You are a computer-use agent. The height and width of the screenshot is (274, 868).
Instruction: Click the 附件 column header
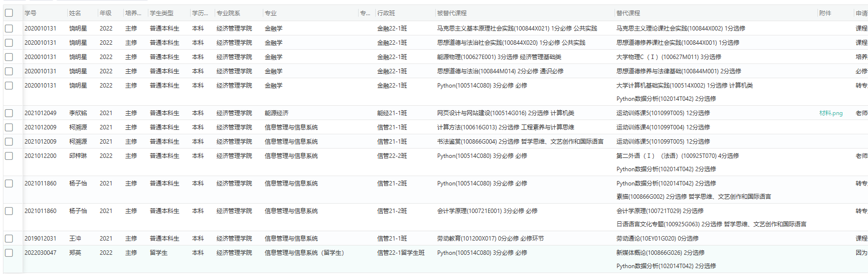pos(825,13)
